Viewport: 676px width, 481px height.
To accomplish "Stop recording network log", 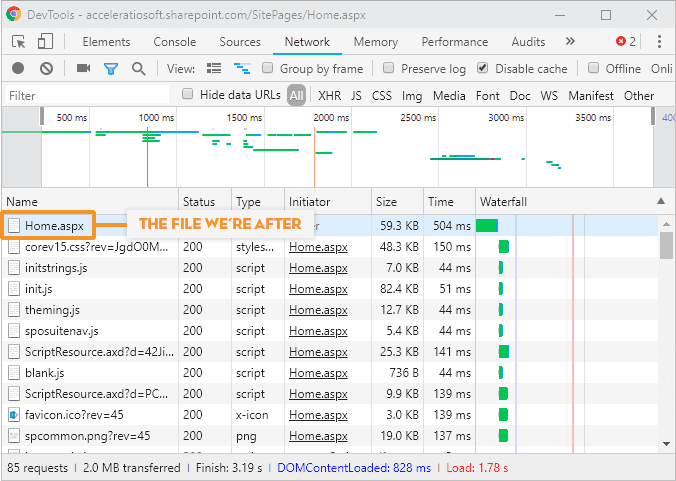I will point(18,69).
